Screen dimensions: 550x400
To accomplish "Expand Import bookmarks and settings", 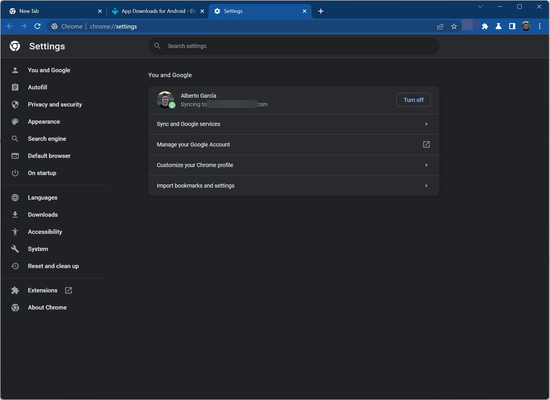I will click(294, 186).
